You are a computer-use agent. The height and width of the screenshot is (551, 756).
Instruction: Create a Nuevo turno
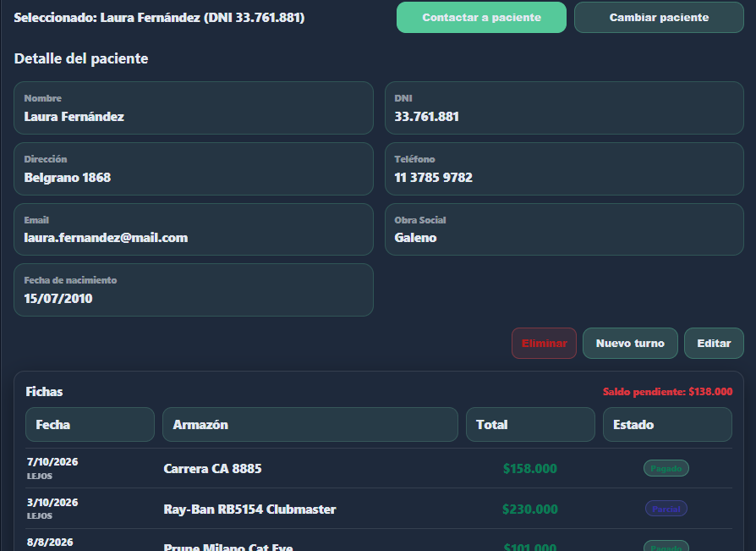point(630,343)
